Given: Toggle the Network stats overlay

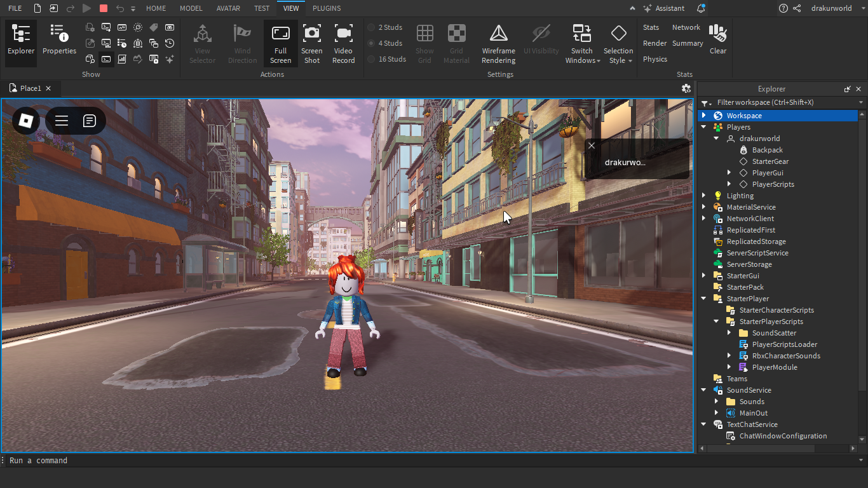Looking at the screenshot, I should tap(686, 27).
